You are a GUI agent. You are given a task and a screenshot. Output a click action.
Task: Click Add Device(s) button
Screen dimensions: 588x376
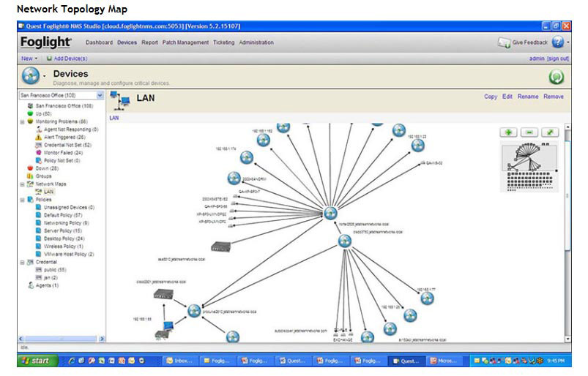click(x=67, y=59)
